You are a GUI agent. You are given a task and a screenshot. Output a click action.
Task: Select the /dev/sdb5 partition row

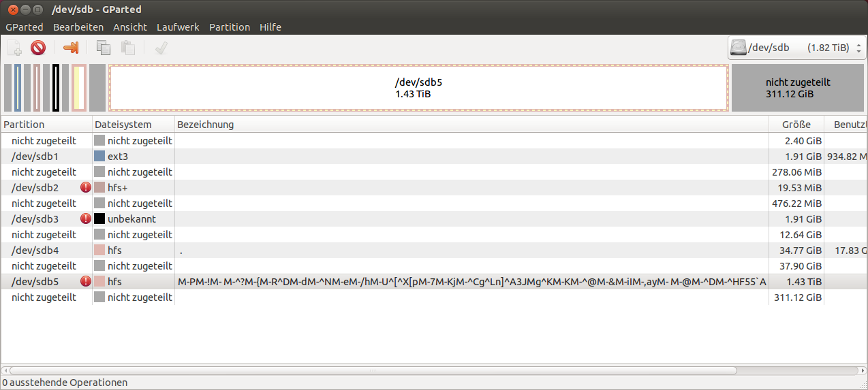coord(434,282)
